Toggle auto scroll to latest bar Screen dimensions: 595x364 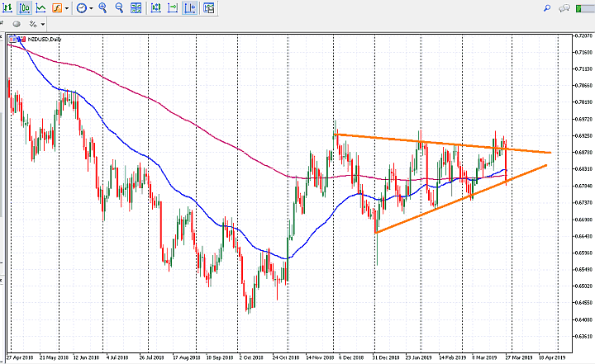point(156,8)
